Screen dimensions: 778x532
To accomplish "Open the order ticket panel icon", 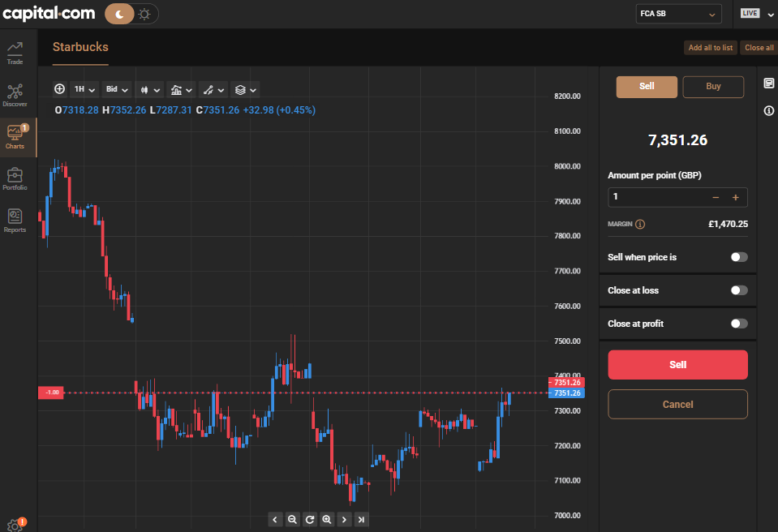I will tap(768, 84).
